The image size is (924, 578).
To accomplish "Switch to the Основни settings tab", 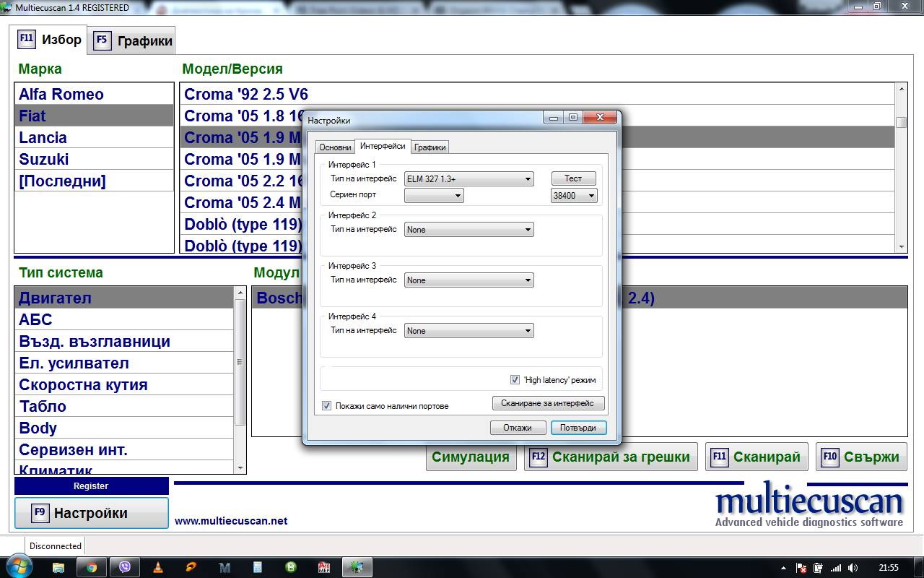I will pos(335,147).
